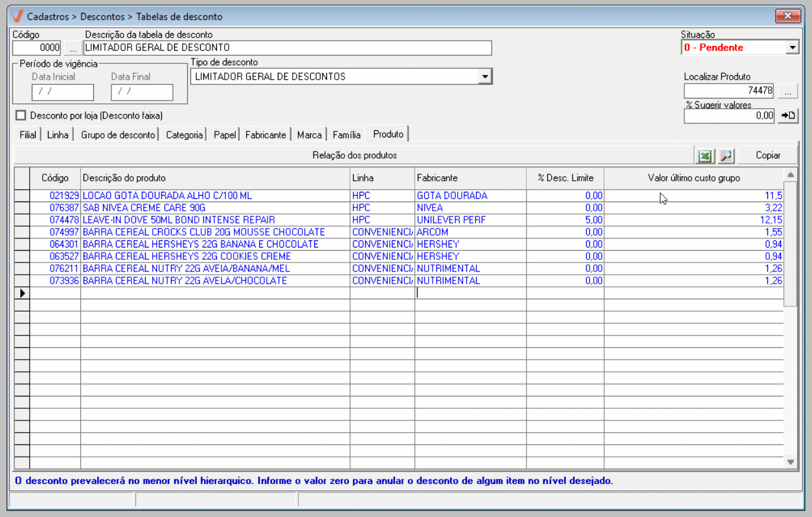Image resolution: width=812 pixels, height=517 pixels.
Task: Click the magnifier search icon
Action: (726, 155)
